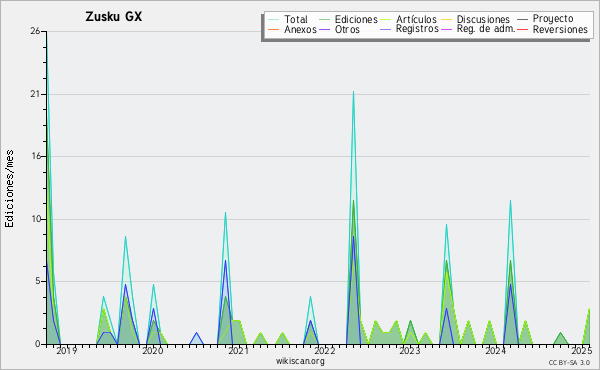This screenshot has width=600, height=370.
Task: Click the 2022 x-axis label
Action: (x=324, y=351)
